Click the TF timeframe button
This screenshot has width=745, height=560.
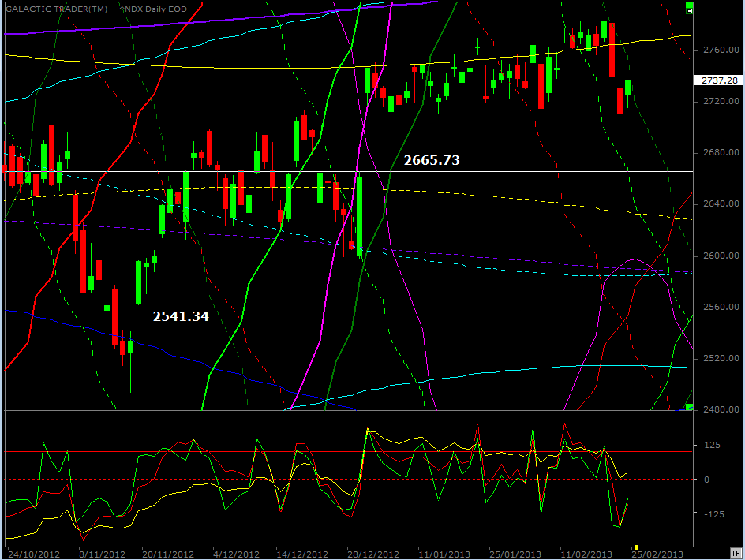(736, 553)
